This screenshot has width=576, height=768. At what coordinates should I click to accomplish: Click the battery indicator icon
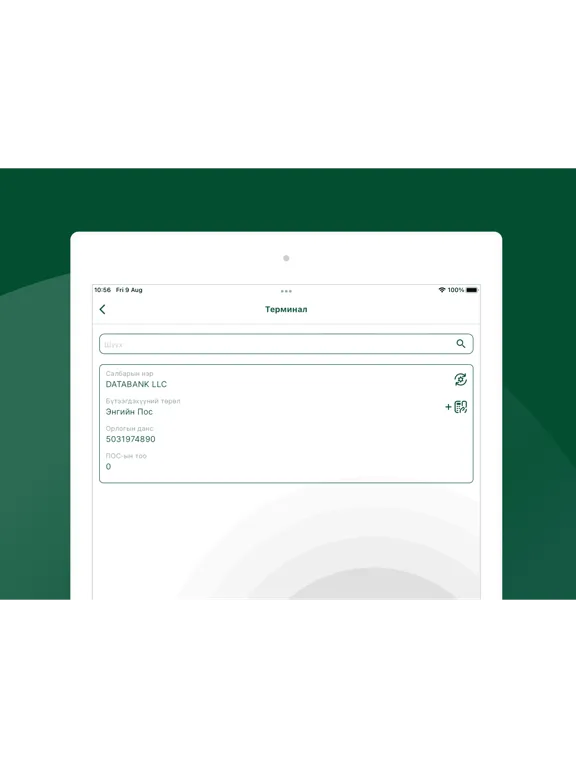click(472, 290)
